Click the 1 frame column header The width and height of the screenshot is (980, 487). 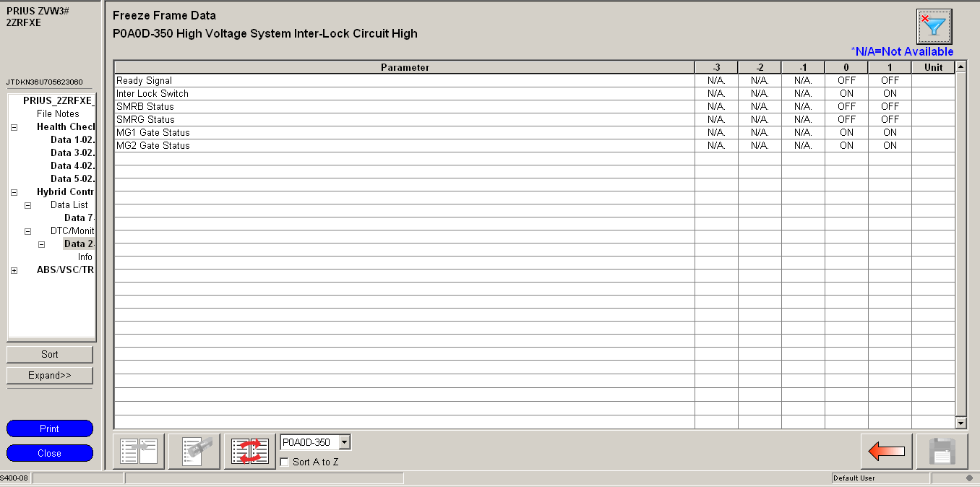point(890,67)
